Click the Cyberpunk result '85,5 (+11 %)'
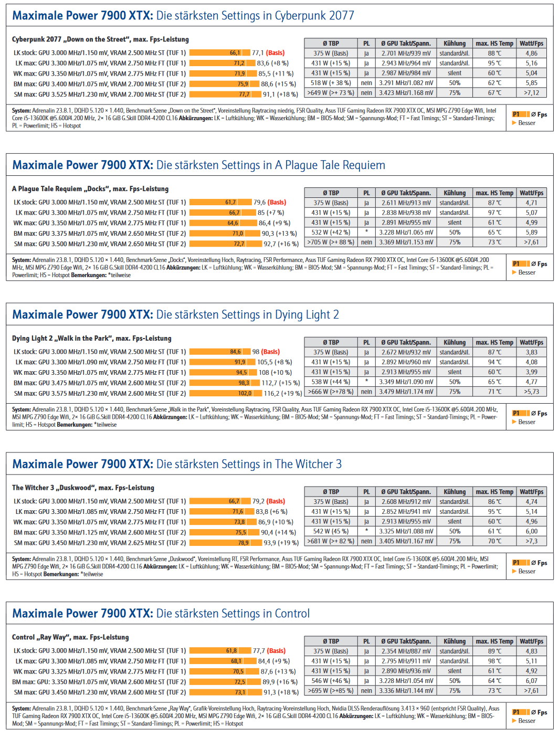The image size is (560, 737). click(276, 74)
